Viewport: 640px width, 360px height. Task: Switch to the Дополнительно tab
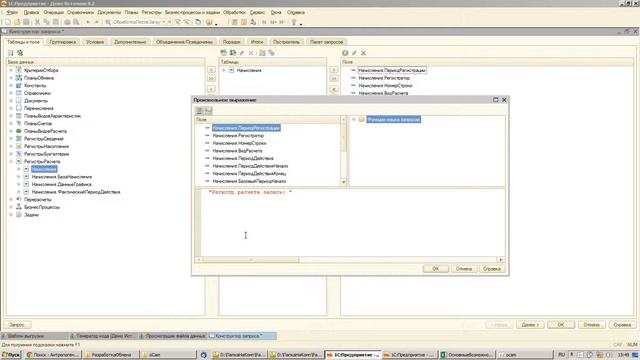tap(130, 42)
